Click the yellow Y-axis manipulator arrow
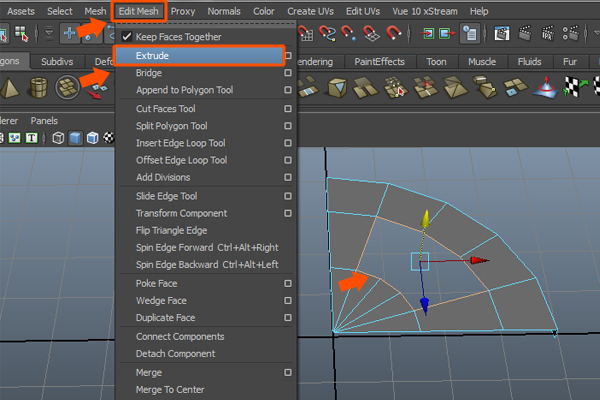 pos(424,219)
